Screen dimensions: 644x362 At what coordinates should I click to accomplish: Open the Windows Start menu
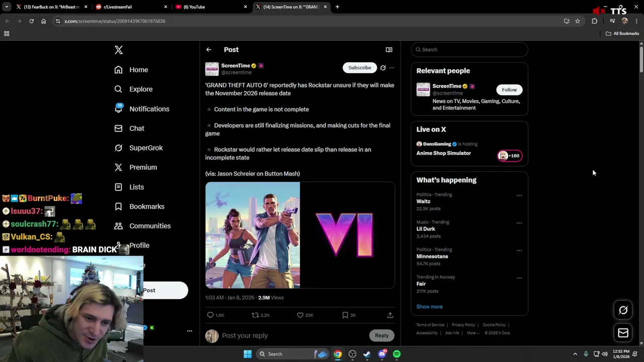(x=248, y=354)
